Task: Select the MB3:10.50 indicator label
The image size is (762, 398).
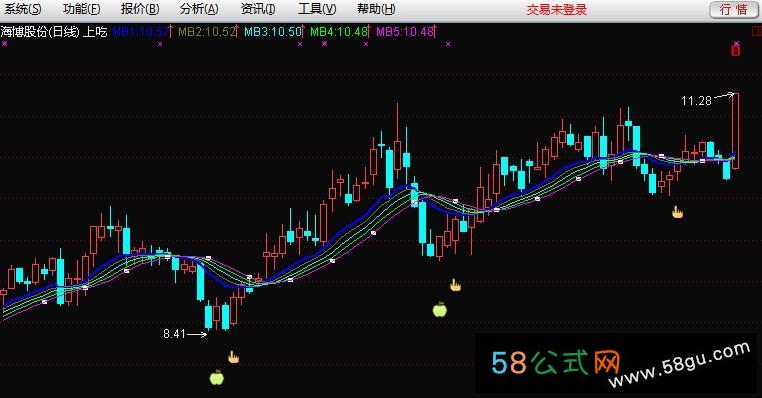Action: (x=273, y=33)
